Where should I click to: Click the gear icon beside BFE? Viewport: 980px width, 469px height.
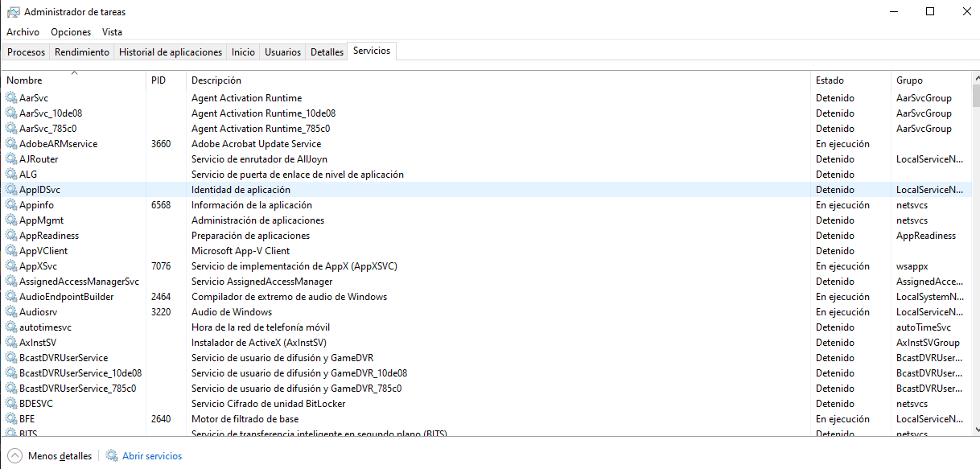11,419
